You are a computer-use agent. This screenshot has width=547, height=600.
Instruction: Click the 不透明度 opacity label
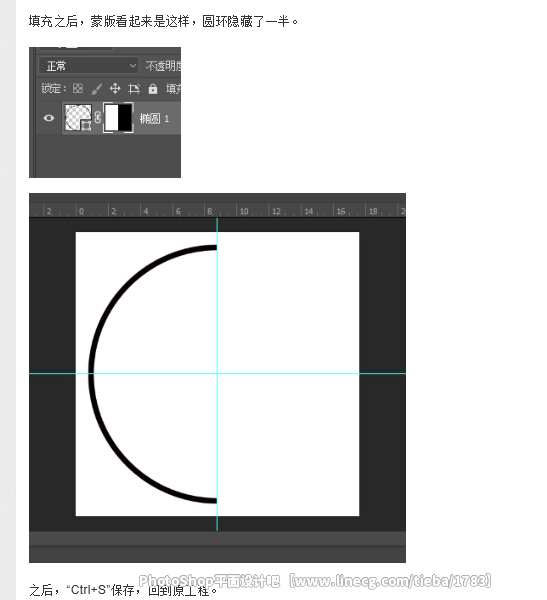pyautogui.click(x=163, y=66)
